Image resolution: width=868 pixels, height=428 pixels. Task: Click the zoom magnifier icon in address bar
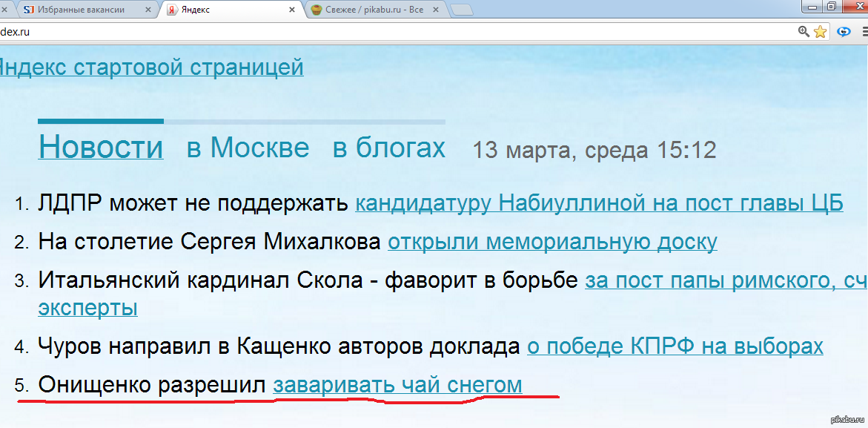point(804,32)
